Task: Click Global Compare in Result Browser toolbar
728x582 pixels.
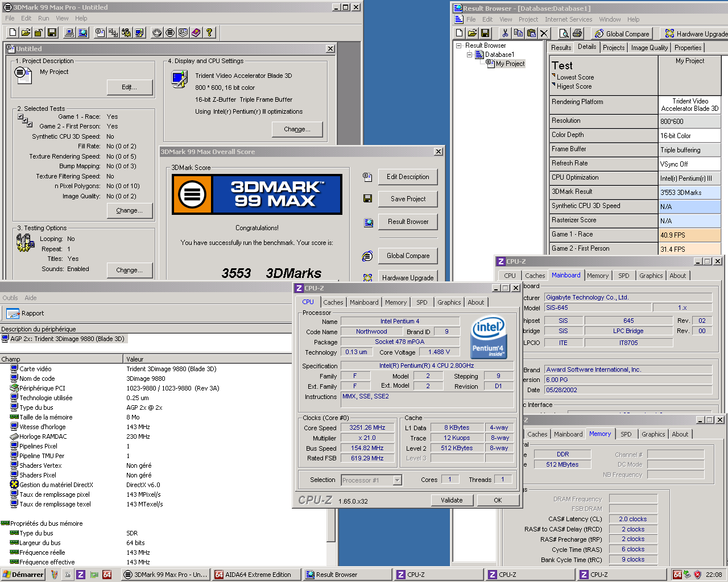Action: [x=622, y=34]
